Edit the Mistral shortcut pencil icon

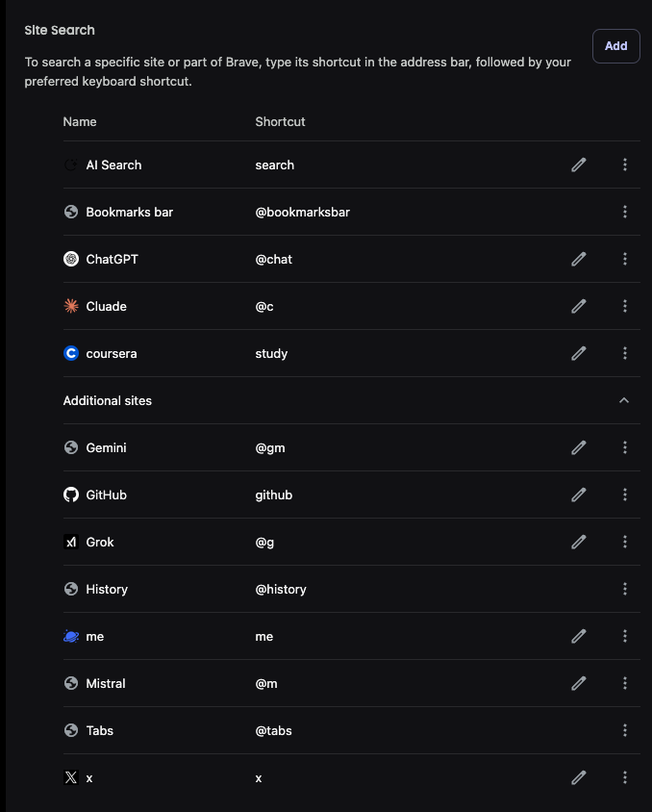[x=578, y=683]
